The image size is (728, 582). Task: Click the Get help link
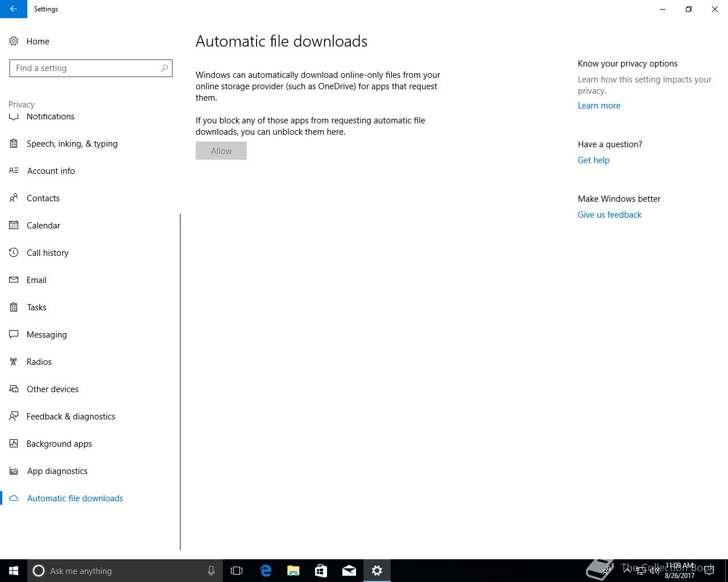pos(594,160)
